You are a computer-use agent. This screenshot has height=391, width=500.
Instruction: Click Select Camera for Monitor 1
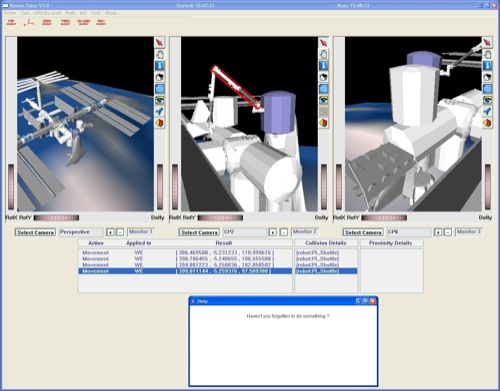tap(35, 232)
